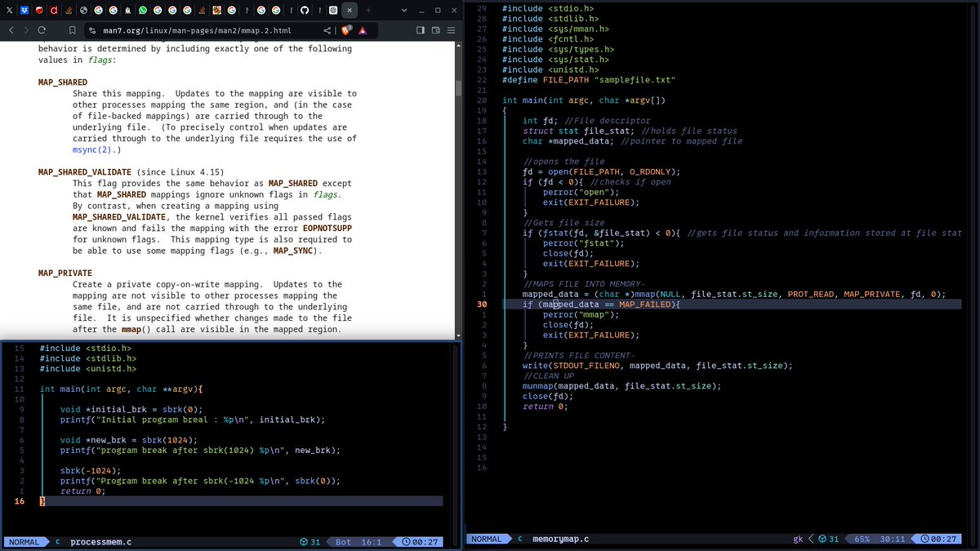Screen dimensions: 980x551
Task: Click the cube icon beside 31 in memorymap.c status line
Action: click(x=822, y=540)
